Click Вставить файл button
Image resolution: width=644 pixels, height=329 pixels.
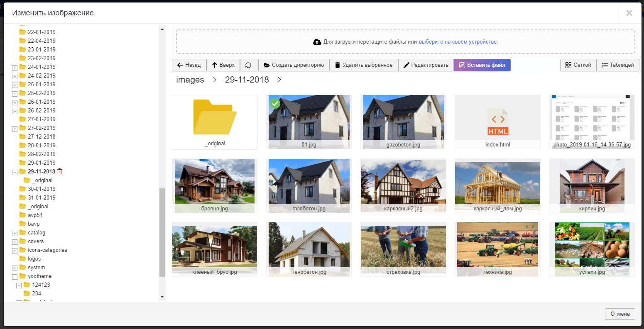482,65
